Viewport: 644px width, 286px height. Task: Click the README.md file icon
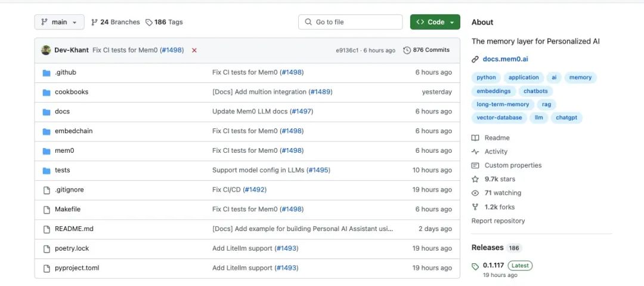click(x=47, y=229)
